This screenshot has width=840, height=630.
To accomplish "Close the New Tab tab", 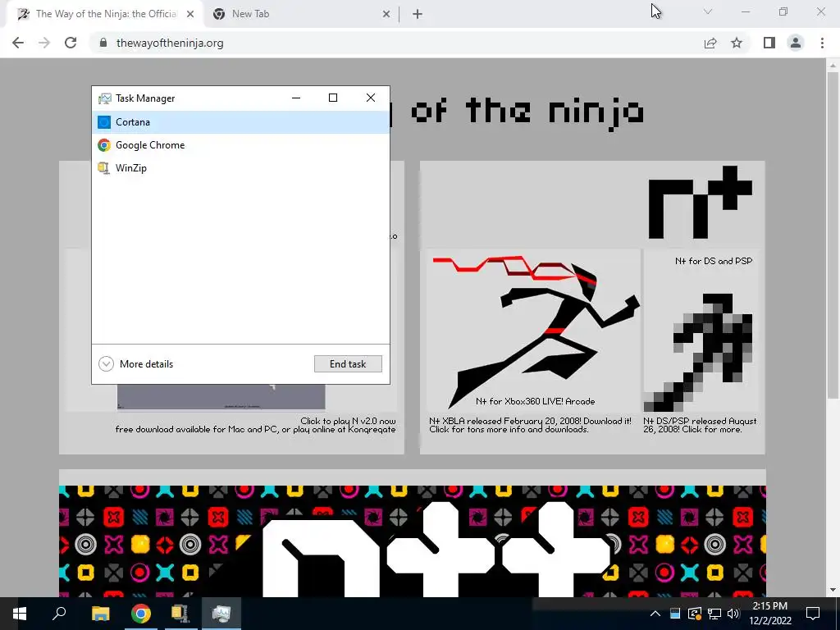I will [386, 15].
